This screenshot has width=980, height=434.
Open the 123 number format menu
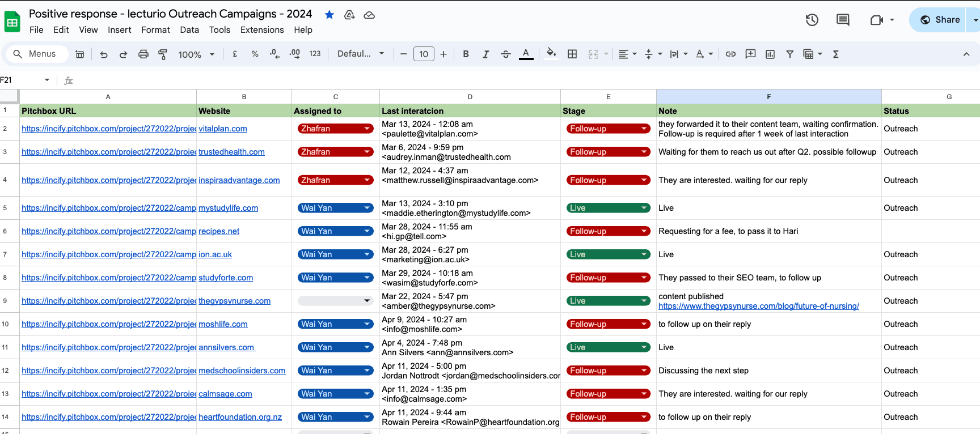coord(315,54)
